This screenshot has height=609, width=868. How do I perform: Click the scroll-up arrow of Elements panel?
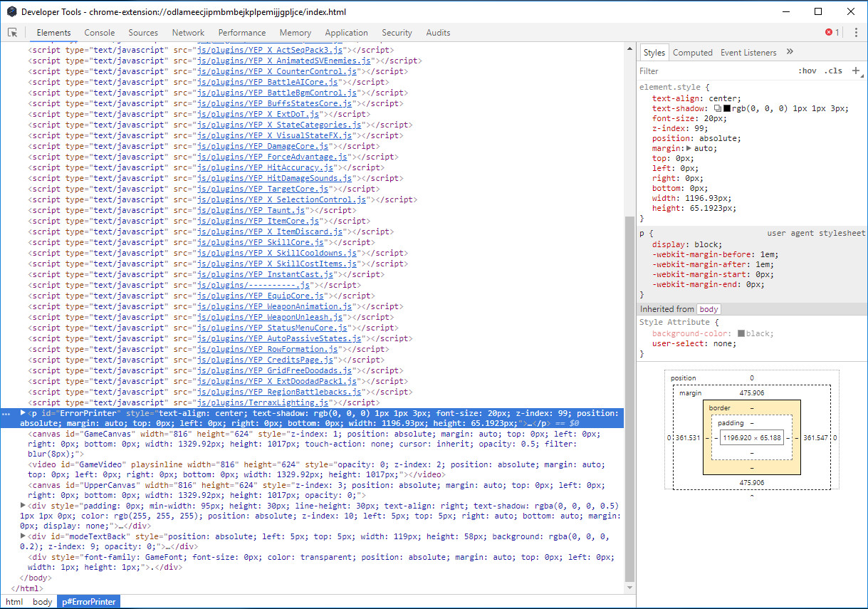click(x=629, y=48)
